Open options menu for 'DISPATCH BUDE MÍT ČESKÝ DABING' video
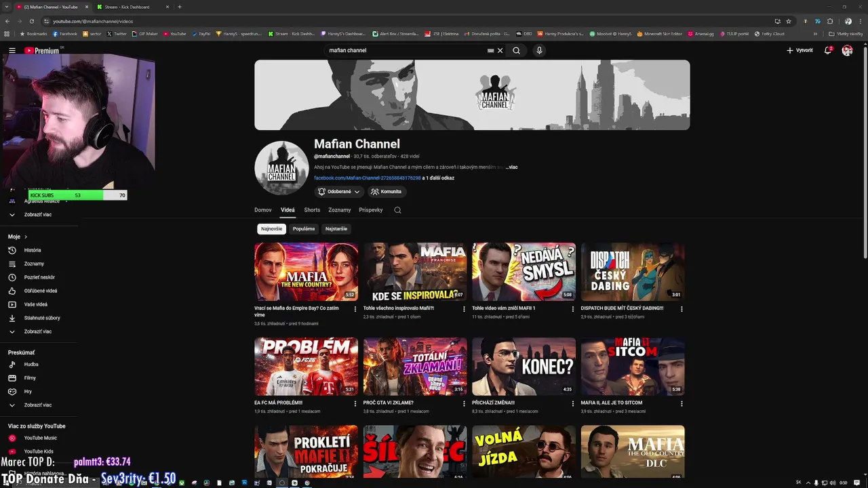This screenshot has height=488, width=868. [682, 309]
